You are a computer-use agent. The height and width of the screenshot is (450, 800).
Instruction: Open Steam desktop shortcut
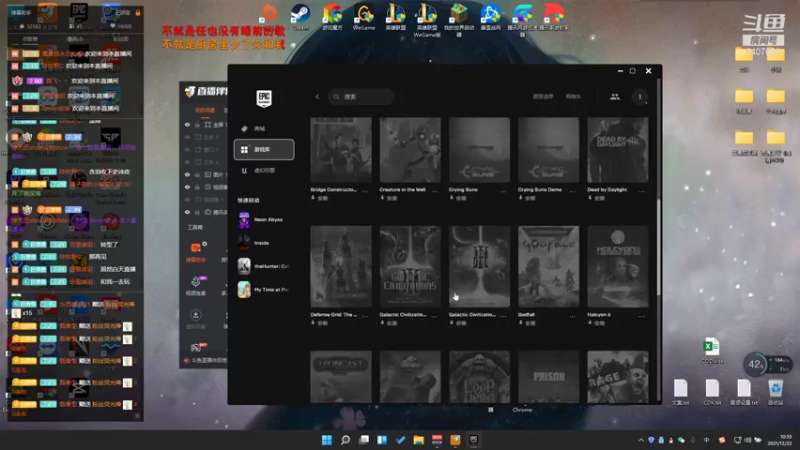[x=301, y=17]
